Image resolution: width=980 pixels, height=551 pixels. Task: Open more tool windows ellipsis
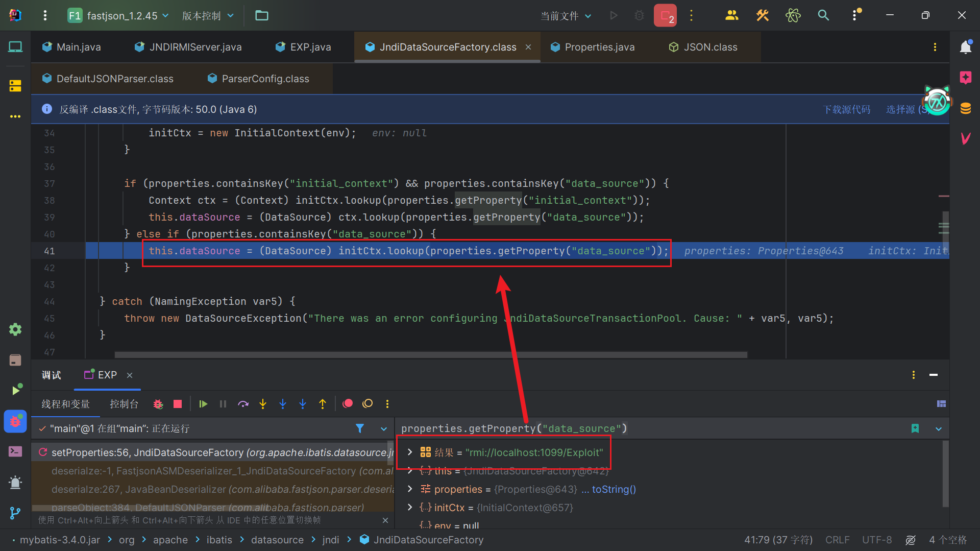coord(15,116)
